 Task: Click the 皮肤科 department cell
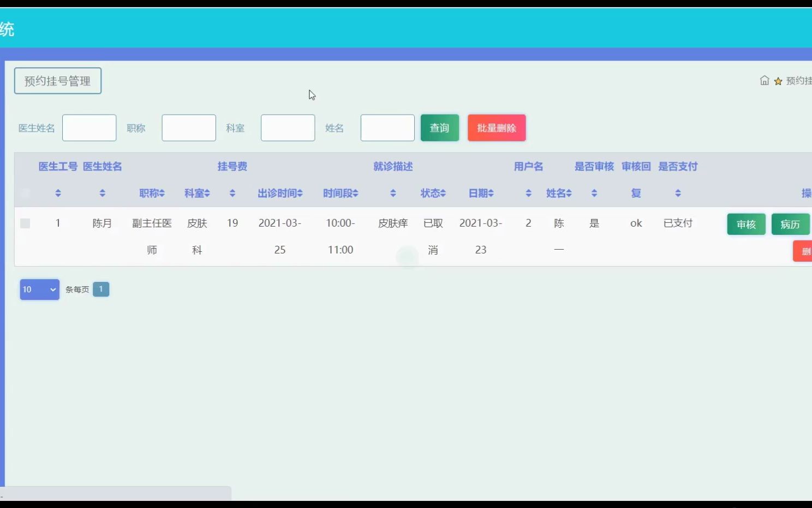point(197,237)
